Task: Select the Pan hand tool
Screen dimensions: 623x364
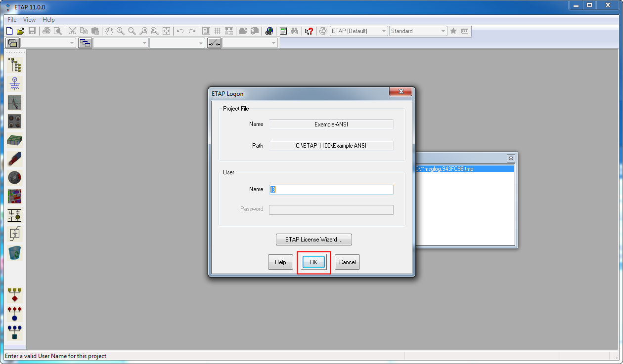Action: 109,31
